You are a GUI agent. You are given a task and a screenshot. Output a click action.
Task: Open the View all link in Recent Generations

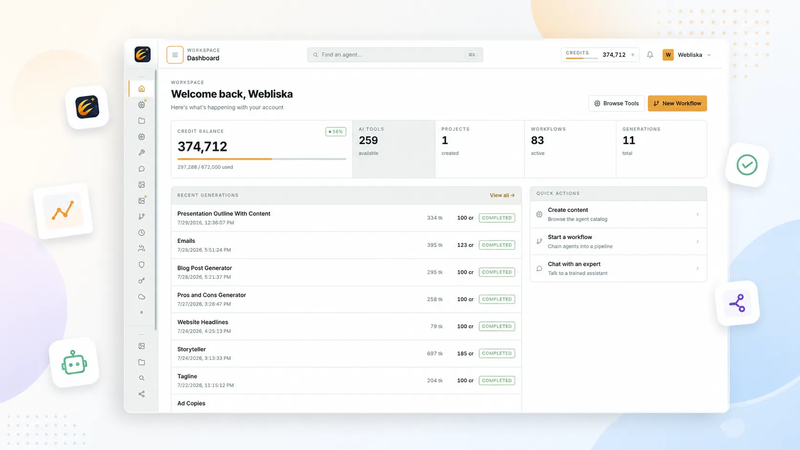[x=502, y=195]
